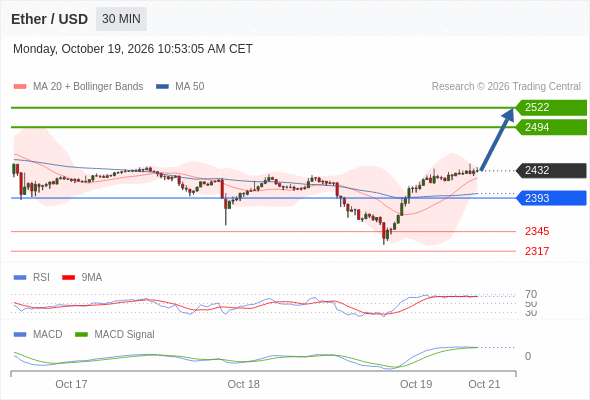Click the 9MA red legend swatch
This screenshot has height=400, width=590.
[68, 278]
